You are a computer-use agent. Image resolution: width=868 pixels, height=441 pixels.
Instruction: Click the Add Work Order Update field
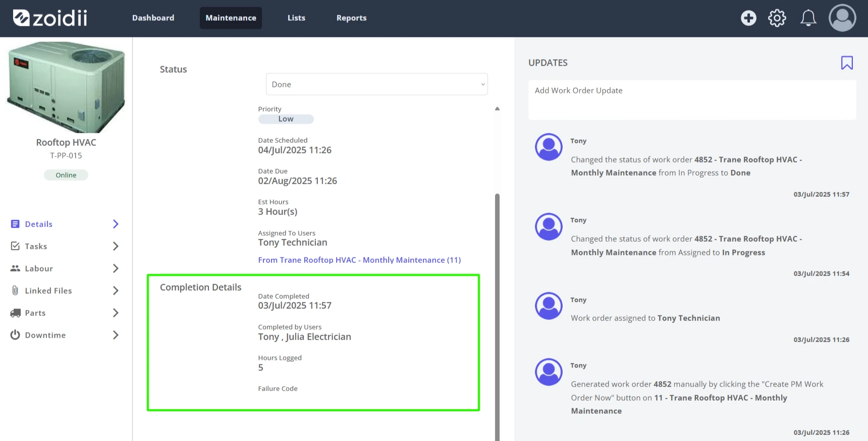[x=692, y=100]
